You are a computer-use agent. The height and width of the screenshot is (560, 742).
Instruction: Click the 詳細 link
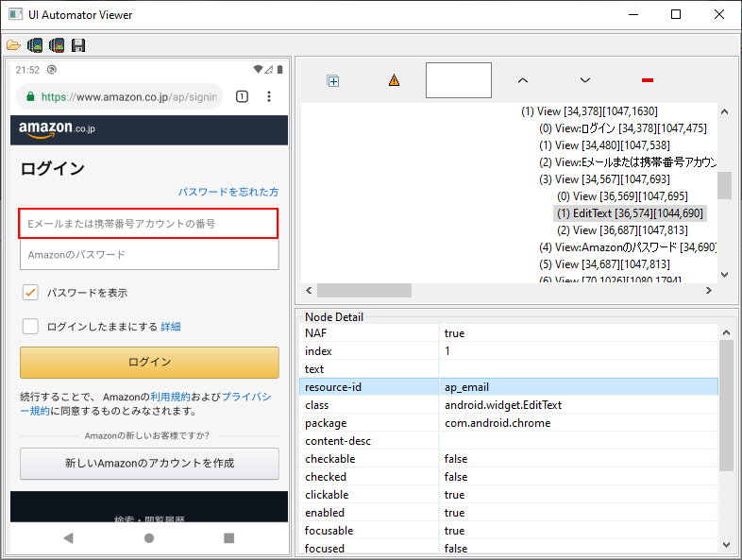point(171,327)
